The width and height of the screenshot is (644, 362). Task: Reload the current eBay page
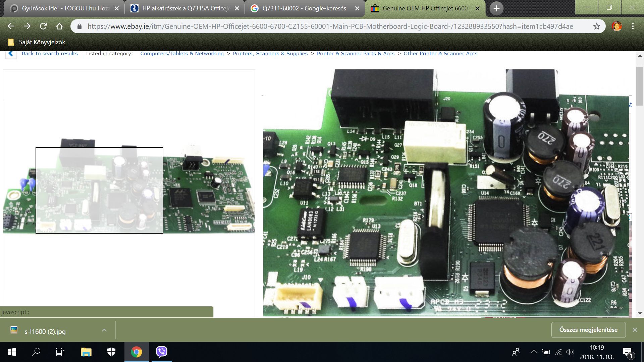point(43,26)
